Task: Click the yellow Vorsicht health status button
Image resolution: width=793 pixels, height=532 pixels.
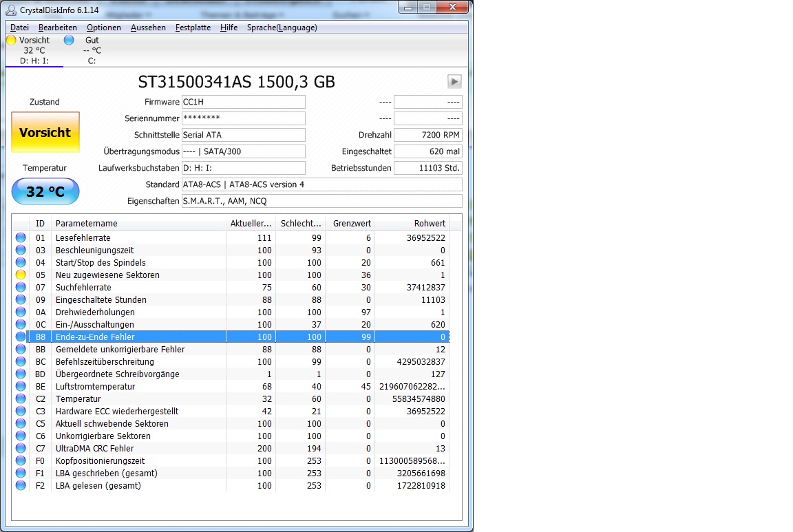Action: click(45, 133)
